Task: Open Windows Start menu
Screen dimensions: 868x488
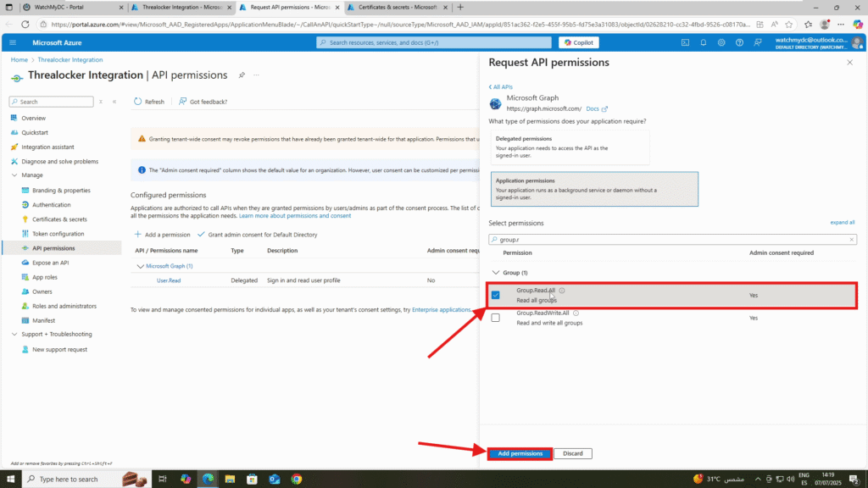Action: [x=10, y=480]
